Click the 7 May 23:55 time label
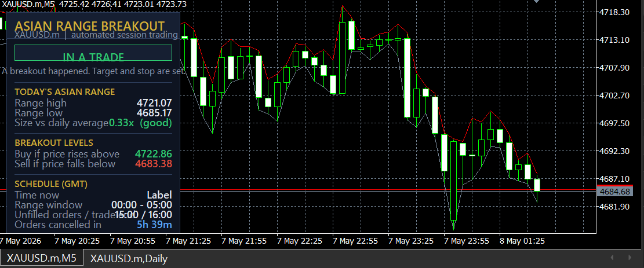 [467, 241]
